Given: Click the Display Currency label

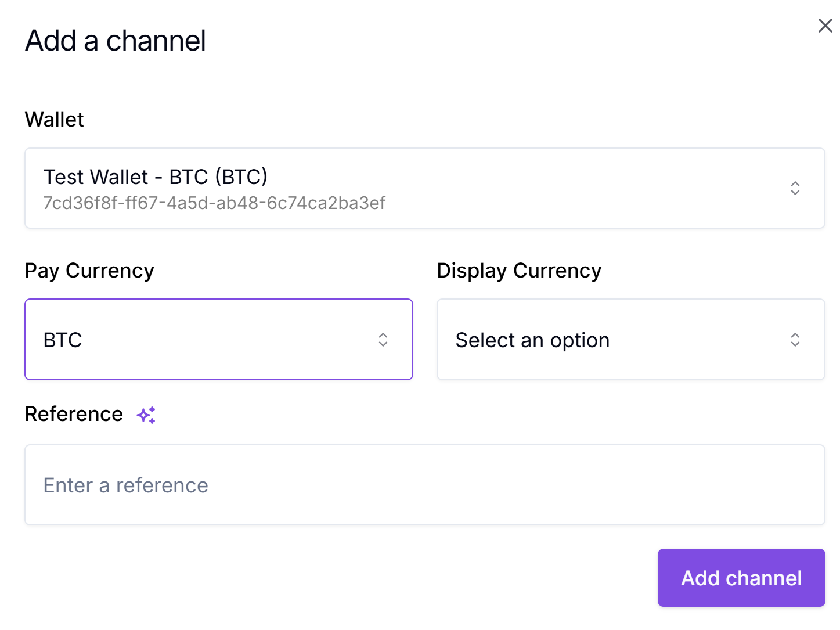Looking at the screenshot, I should coord(519,271).
